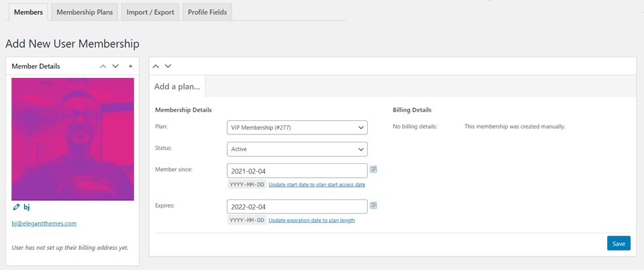This screenshot has width=644, height=270.
Task: Move Member Details panel down
Action: [115, 66]
